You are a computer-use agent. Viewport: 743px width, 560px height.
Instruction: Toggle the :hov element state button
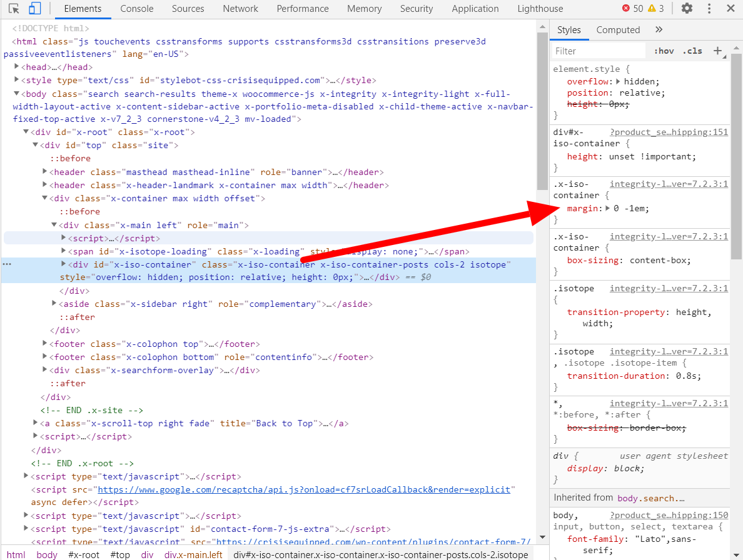(664, 51)
